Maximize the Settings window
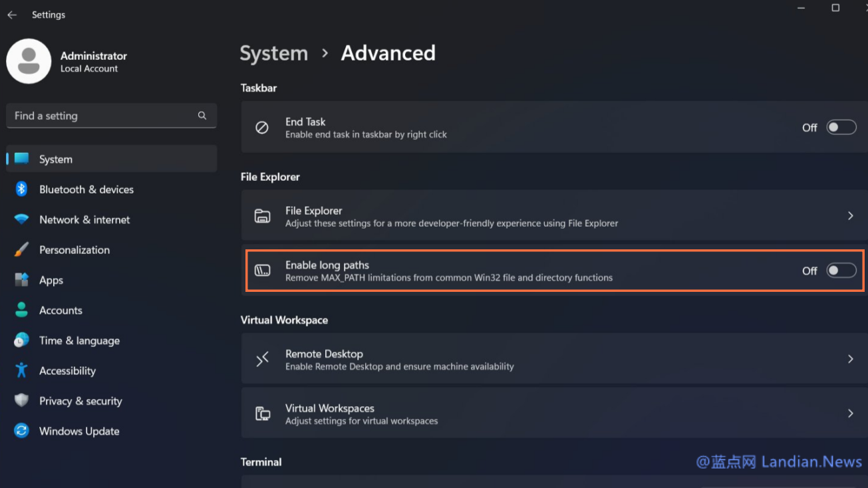Screen dimensions: 868x488 (x=835, y=8)
